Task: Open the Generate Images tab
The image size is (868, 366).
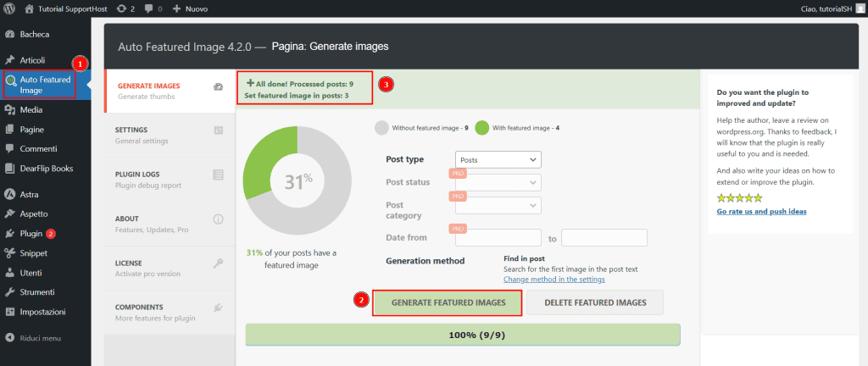Action: [x=170, y=91]
